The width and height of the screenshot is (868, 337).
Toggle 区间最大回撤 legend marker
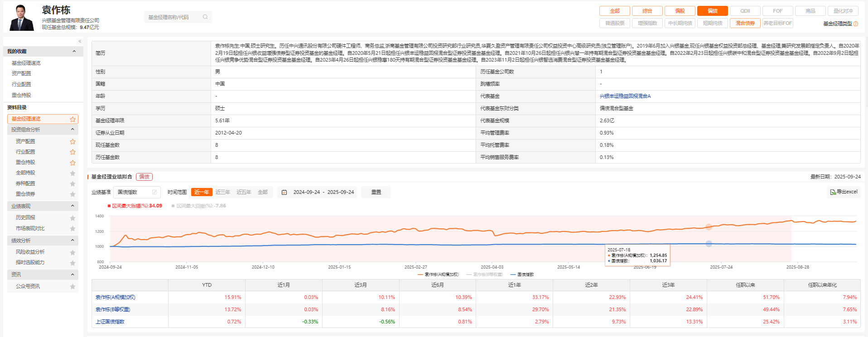tap(173, 206)
